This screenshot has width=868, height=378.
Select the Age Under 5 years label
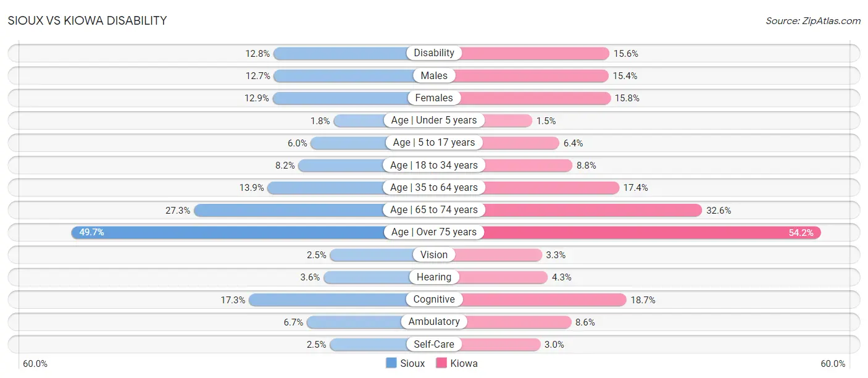[x=434, y=120]
